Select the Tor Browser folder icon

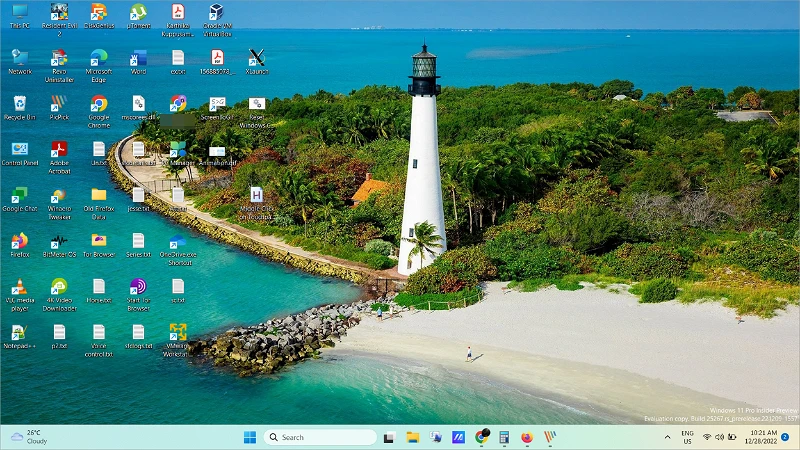point(99,245)
